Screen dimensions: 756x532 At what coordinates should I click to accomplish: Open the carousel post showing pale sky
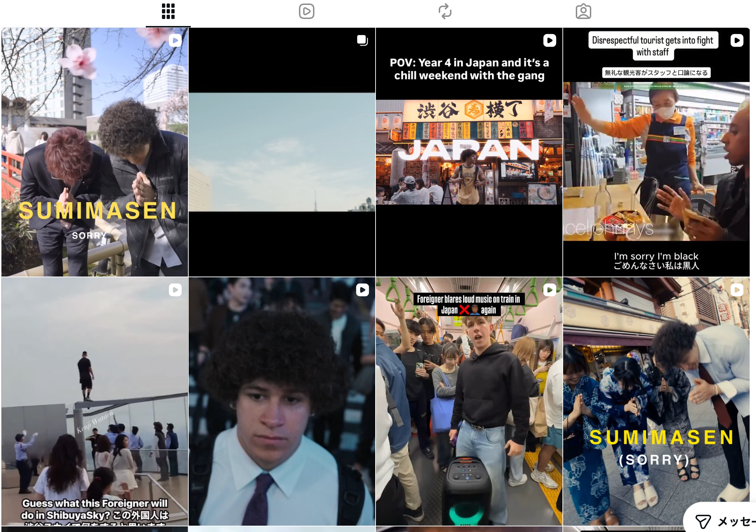click(x=282, y=152)
